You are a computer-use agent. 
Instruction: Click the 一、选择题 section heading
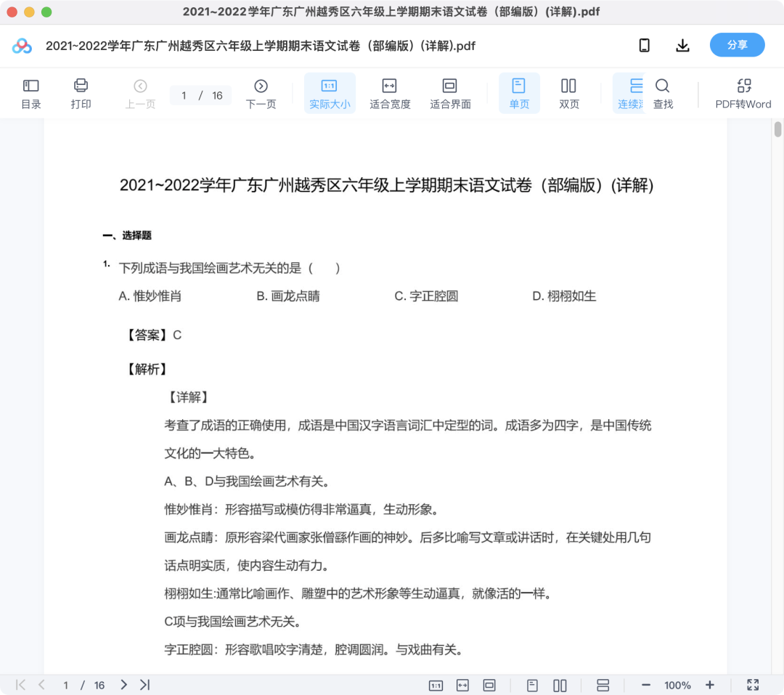pos(127,235)
